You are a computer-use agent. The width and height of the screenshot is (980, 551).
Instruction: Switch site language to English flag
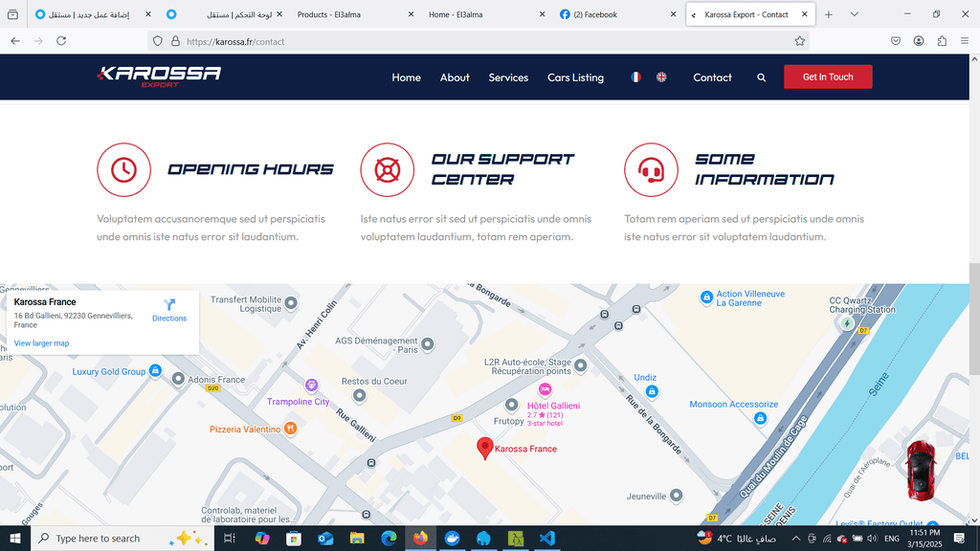(x=661, y=77)
